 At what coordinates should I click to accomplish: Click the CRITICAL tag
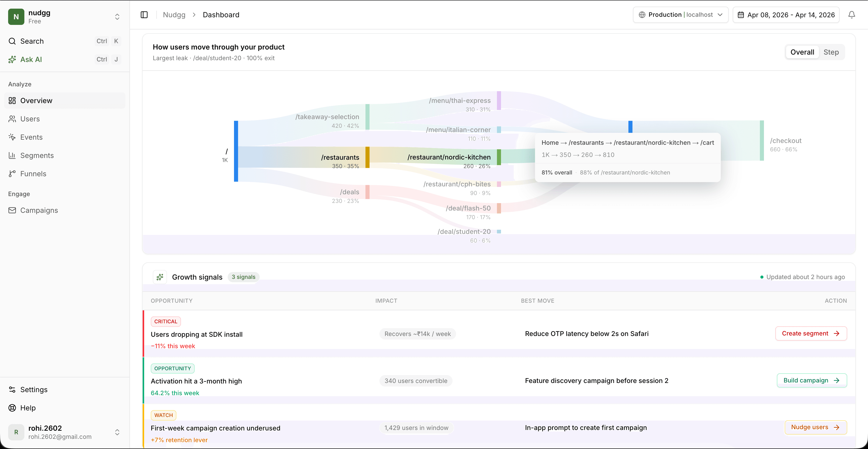[x=166, y=322]
